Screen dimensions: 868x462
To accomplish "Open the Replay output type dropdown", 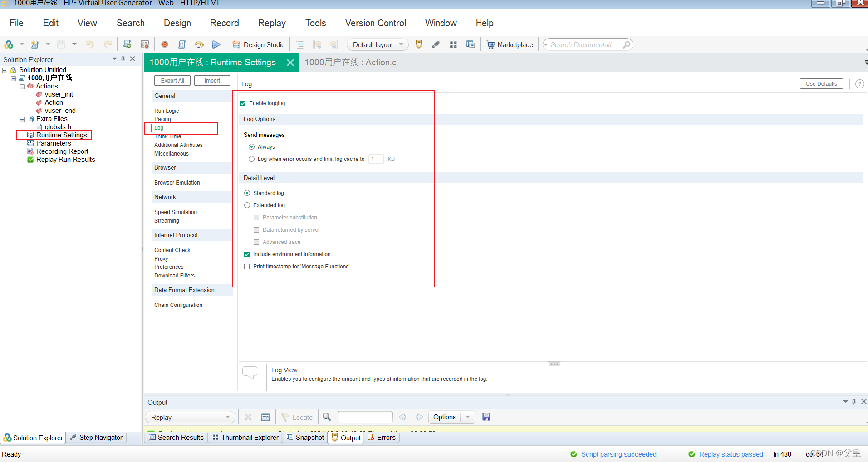I will click(x=190, y=417).
